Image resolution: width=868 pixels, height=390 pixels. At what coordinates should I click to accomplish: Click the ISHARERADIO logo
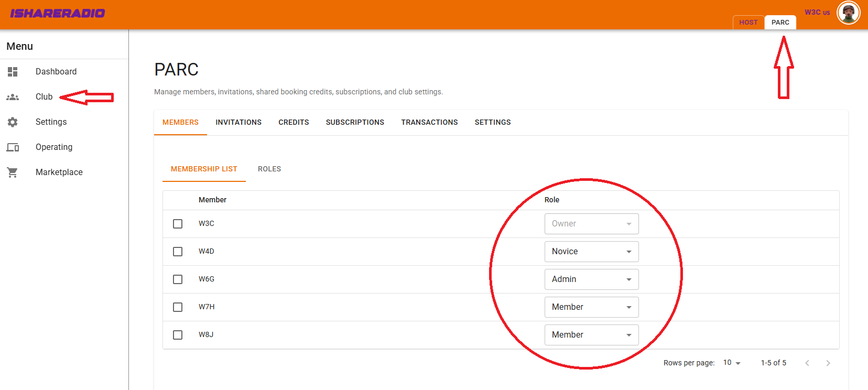(x=58, y=14)
